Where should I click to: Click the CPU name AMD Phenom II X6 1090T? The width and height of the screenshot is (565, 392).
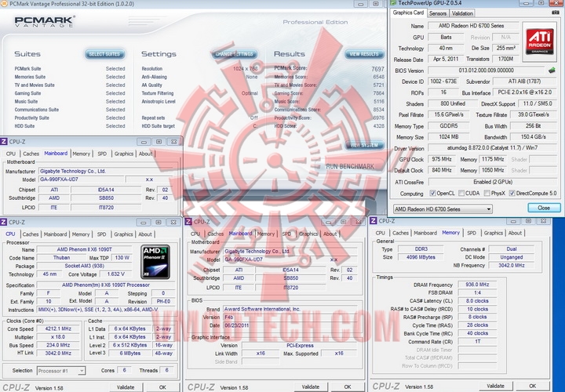(x=85, y=249)
